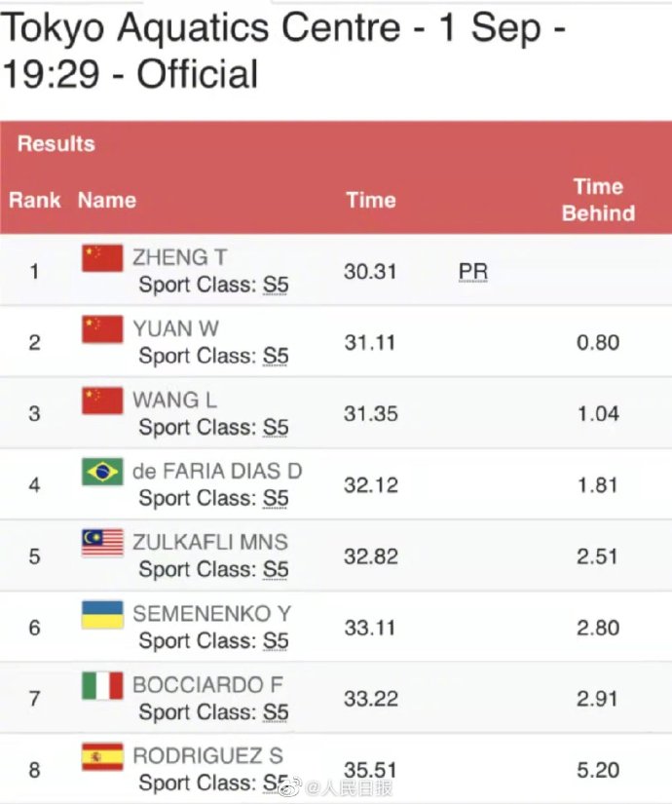Select athlete name SEMENENKO Y
Screen dimensions: 672x804
click(211, 614)
